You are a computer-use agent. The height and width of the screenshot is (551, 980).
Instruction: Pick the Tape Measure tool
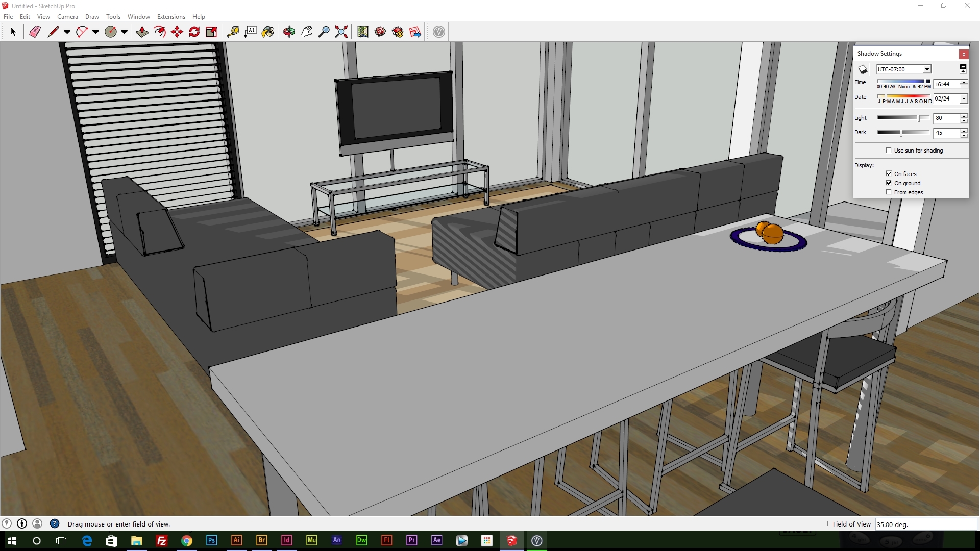click(233, 32)
